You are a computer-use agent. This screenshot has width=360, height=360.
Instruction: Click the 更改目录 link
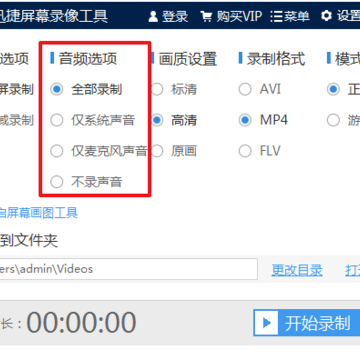point(297,270)
